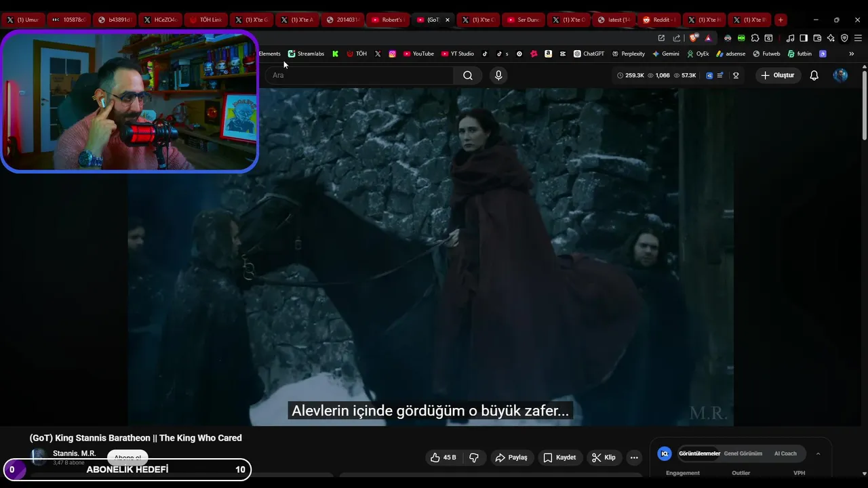Click the media control music note icon

[x=790, y=38]
